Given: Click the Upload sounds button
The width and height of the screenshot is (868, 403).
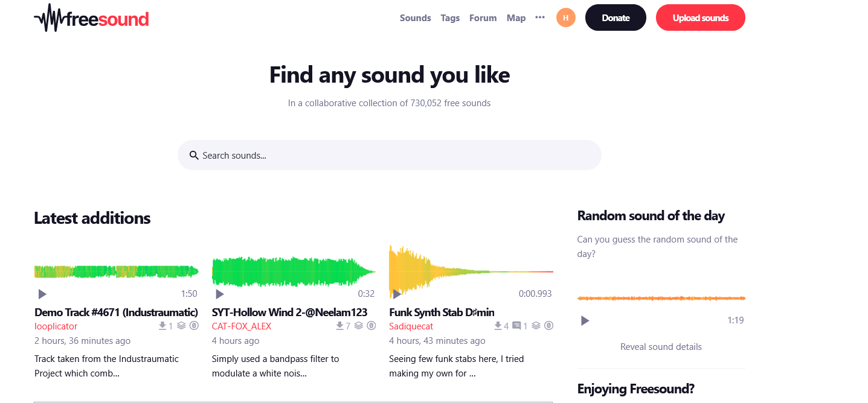Looking at the screenshot, I should pos(701,17).
